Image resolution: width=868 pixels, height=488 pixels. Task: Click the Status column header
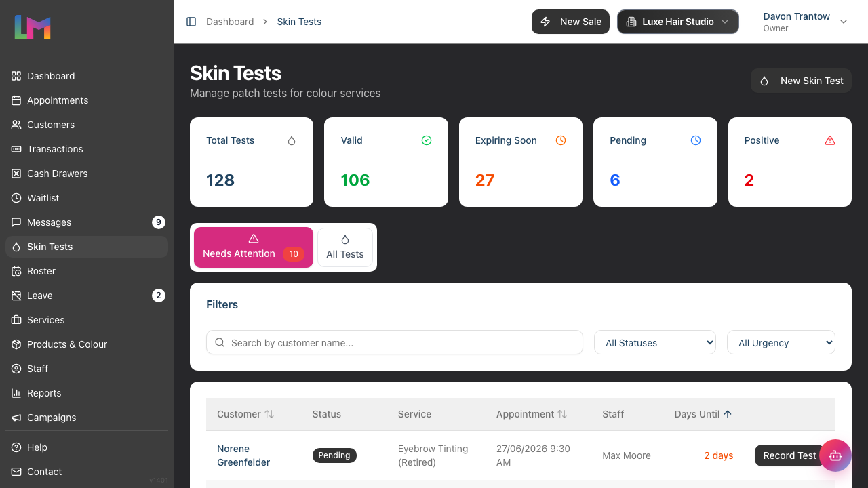click(x=327, y=414)
